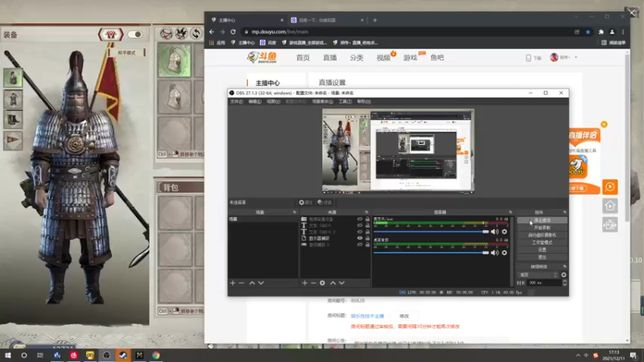This screenshot has width=644, height=362.
Task: Move the scene up in the OBS scenes list
Action: (252, 283)
